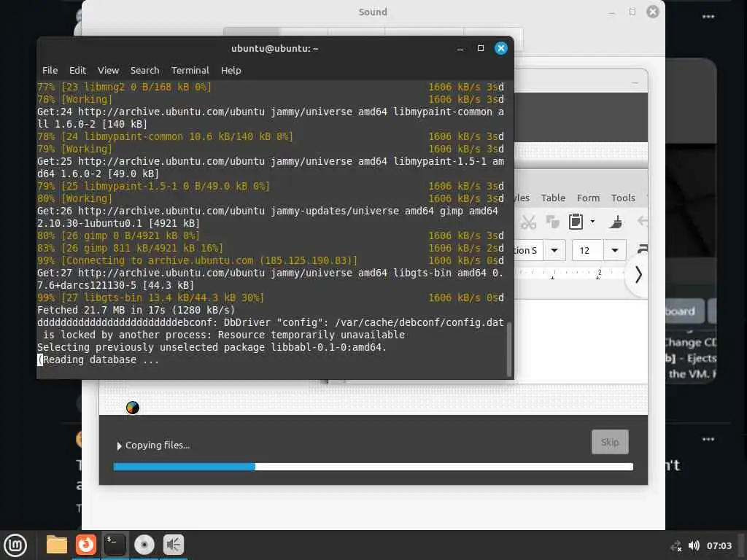Launch Firefox from the taskbar
The width and height of the screenshot is (747, 560).
[x=86, y=545]
